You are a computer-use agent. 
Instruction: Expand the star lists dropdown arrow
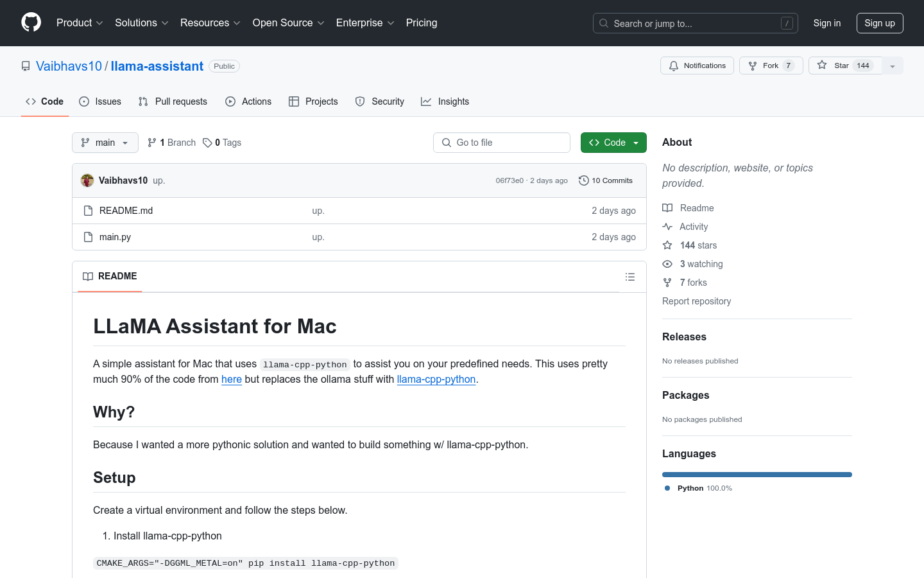pos(893,66)
